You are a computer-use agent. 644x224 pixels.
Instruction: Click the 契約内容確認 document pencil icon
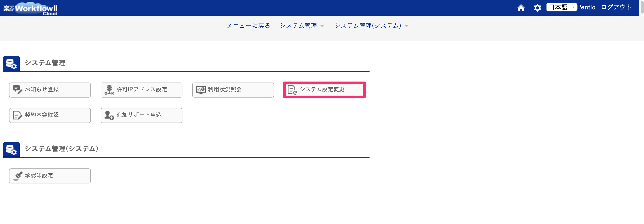click(x=18, y=115)
